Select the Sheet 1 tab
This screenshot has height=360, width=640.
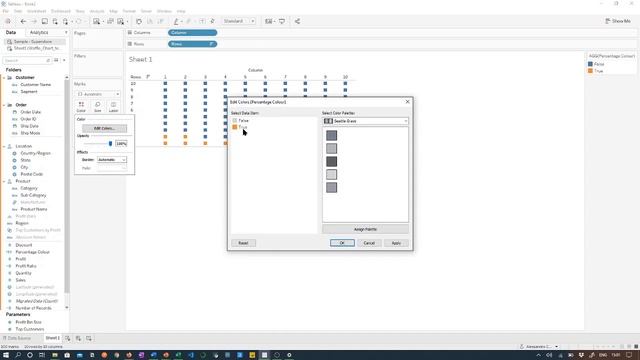pyautogui.click(x=52, y=338)
